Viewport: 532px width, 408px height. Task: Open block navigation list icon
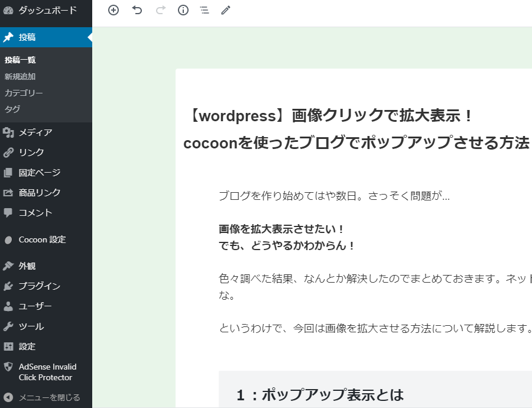tap(205, 10)
